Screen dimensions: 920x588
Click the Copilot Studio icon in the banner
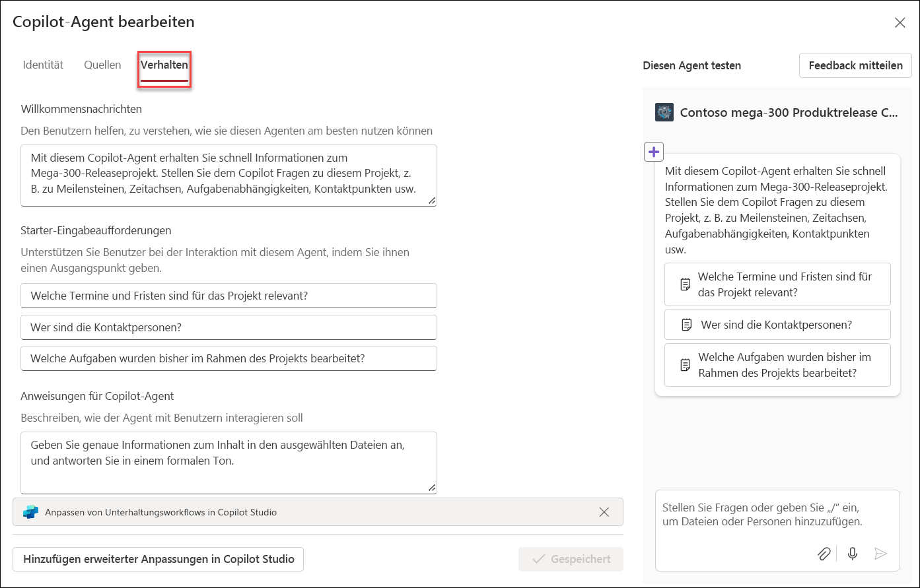pos(30,512)
